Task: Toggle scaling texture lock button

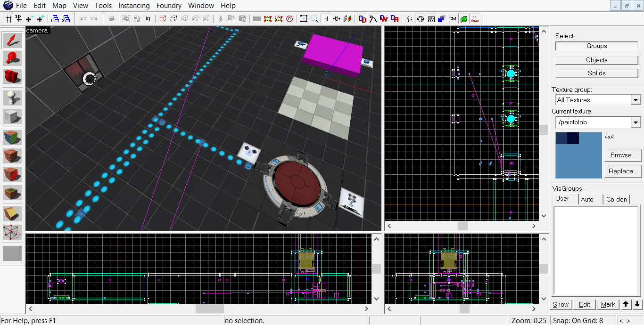Action: (337, 19)
